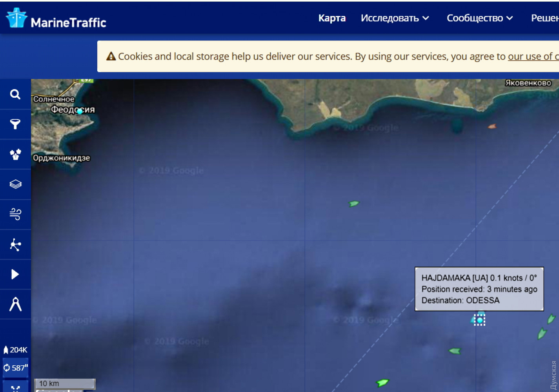Open the map layers icon
The height and width of the screenshot is (392, 559).
[15, 184]
